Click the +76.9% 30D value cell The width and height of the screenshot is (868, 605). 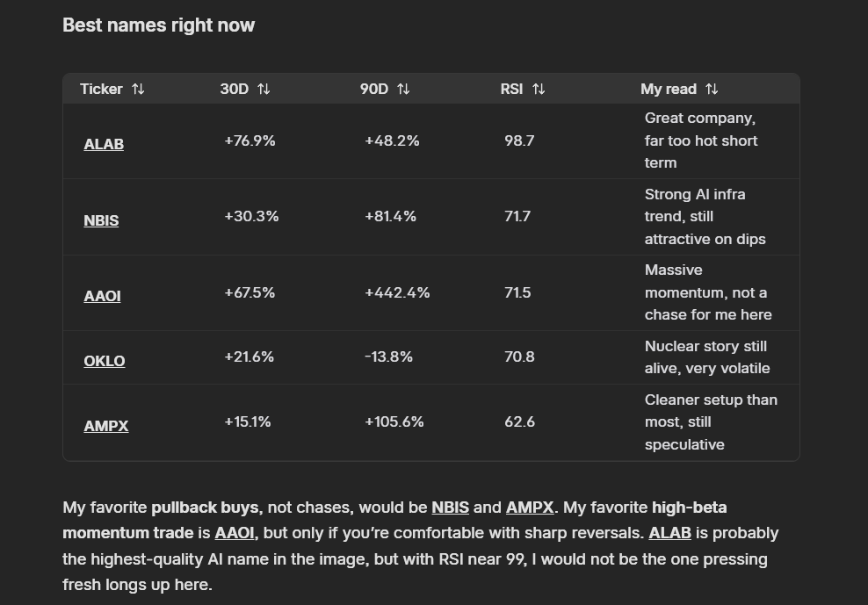coord(250,140)
